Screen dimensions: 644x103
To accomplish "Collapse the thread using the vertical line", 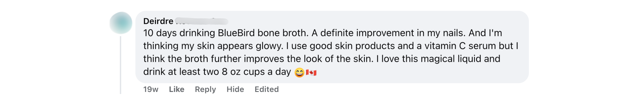I will tap(120, 64).
